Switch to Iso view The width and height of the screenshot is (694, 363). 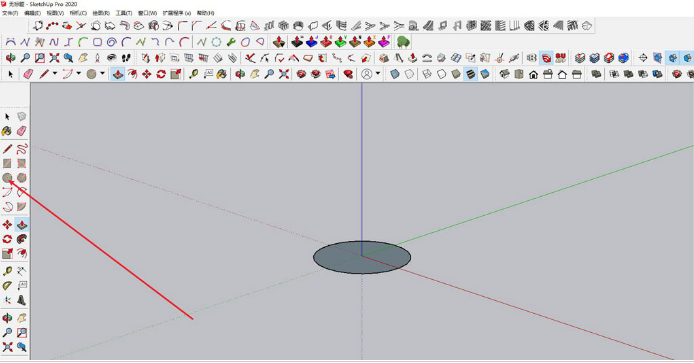click(505, 74)
